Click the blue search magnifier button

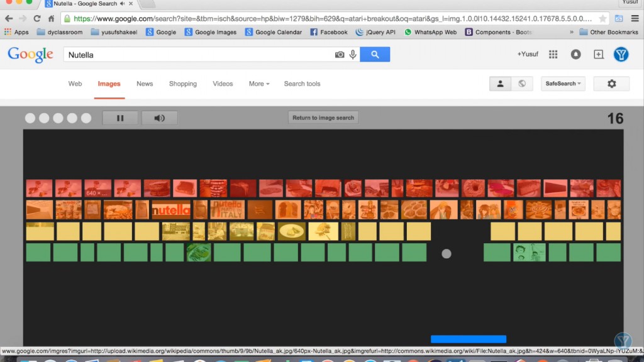(x=375, y=54)
